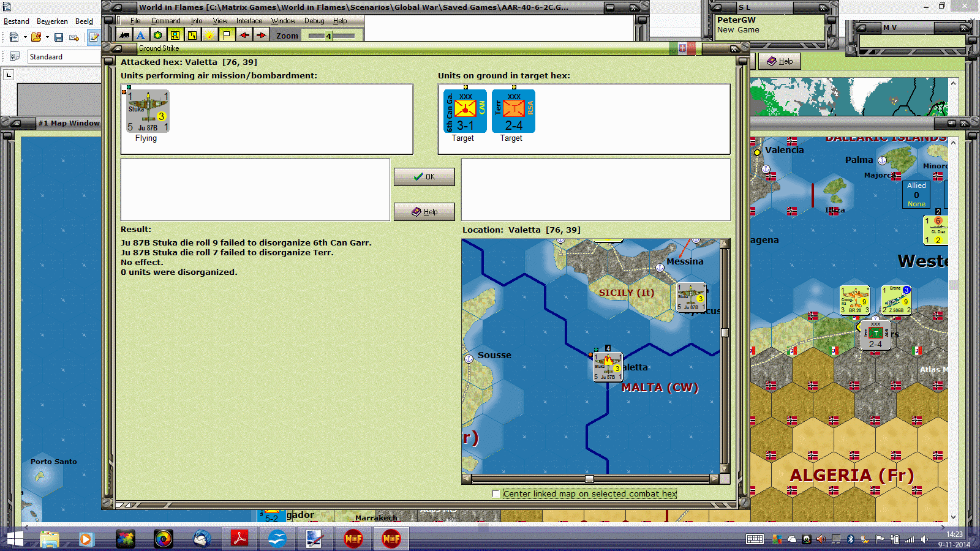Click the edit document pencil icon
Image resolution: width=980 pixels, height=551 pixels.
94,37
